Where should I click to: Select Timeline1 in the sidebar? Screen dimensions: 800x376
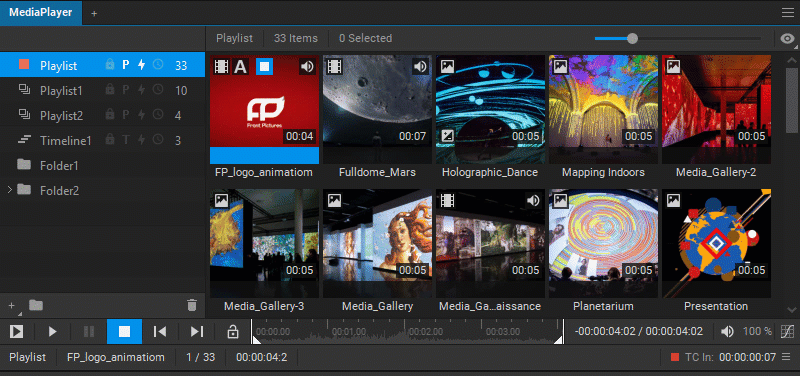pos(102,140)
